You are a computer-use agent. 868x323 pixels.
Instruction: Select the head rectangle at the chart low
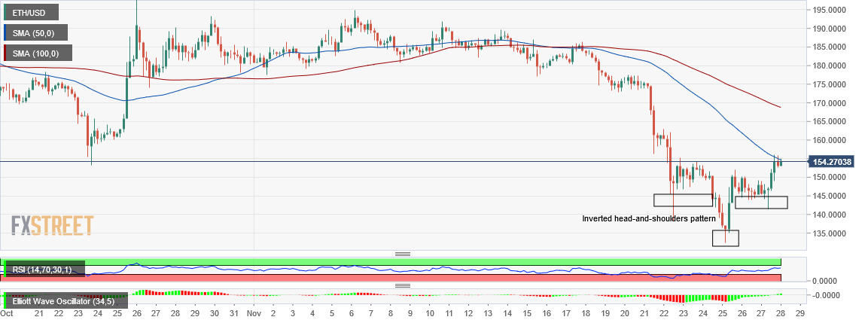coord(726,238)
